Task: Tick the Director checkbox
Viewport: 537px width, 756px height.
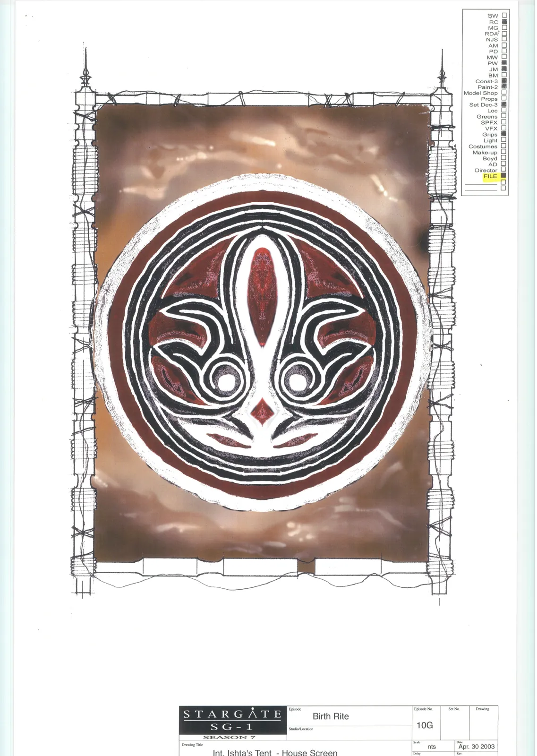Action: (x=504, y=170)
